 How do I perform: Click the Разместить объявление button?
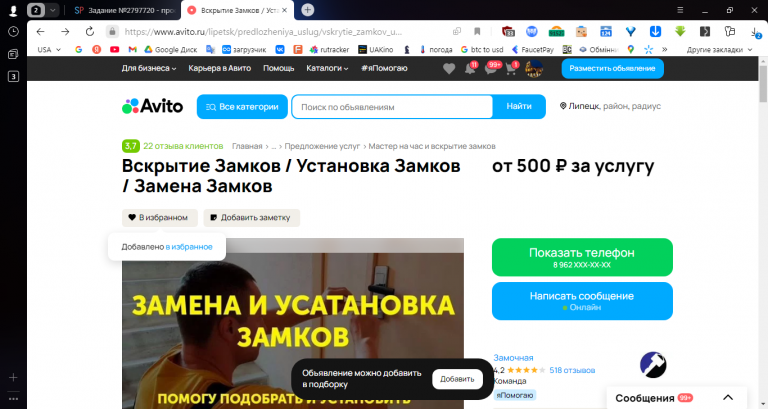pos(612,69)
